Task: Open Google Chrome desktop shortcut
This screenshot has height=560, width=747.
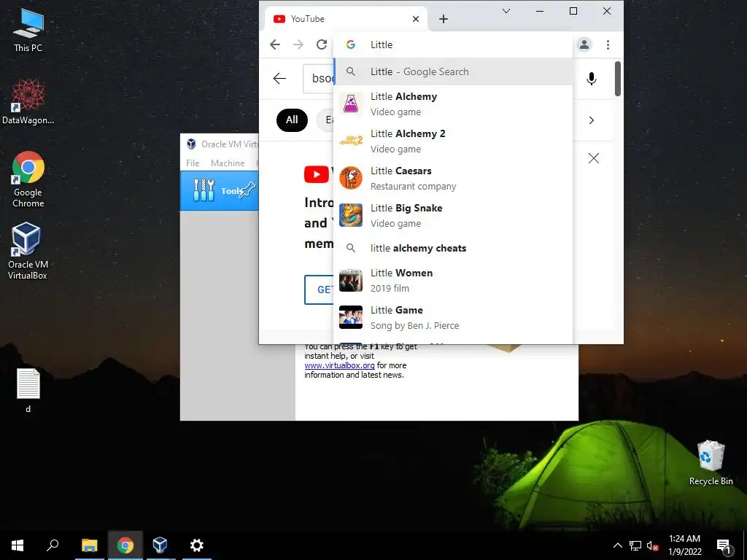Action: coord(28,179)
